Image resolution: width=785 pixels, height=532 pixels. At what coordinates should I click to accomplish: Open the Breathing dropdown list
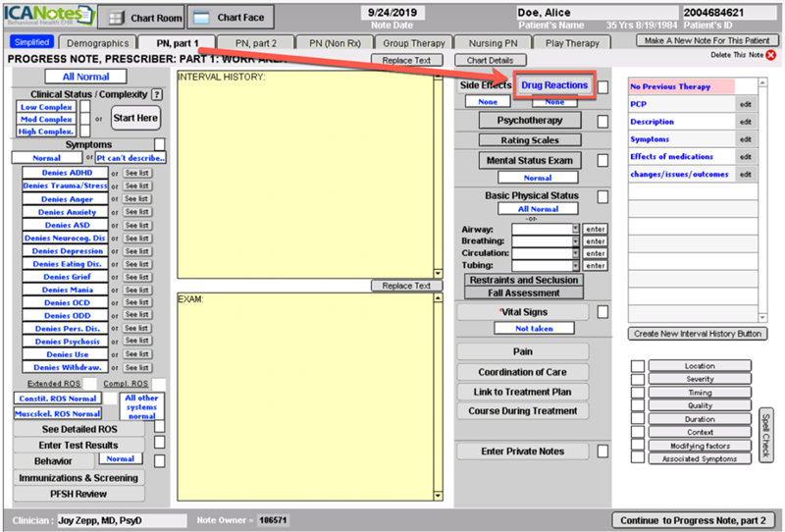click(x=575, y=240)
